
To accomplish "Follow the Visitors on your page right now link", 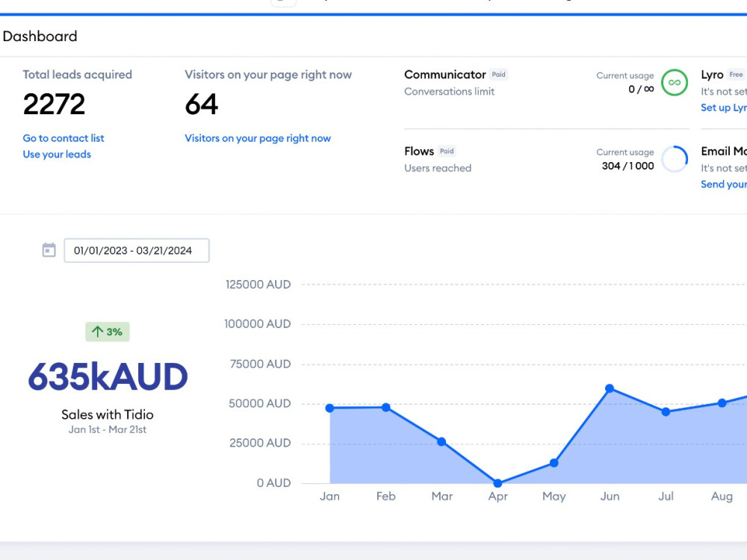I will tap(258, 138).
